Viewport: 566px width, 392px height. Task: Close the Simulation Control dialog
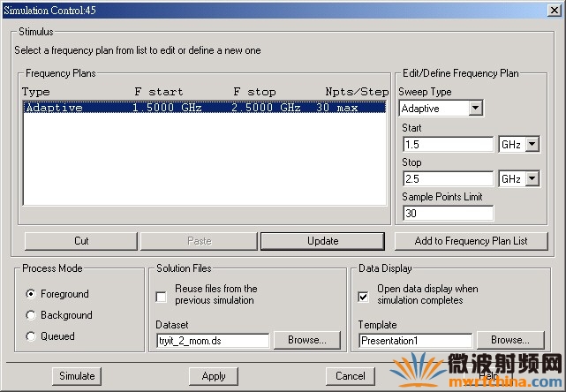(x=555, y=10)
